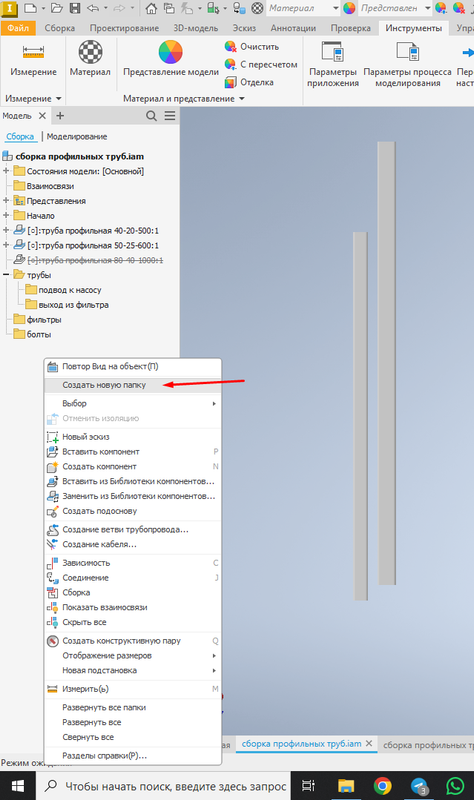Click the color wheel icon beside Material dropdown

(x=350, y=8)
